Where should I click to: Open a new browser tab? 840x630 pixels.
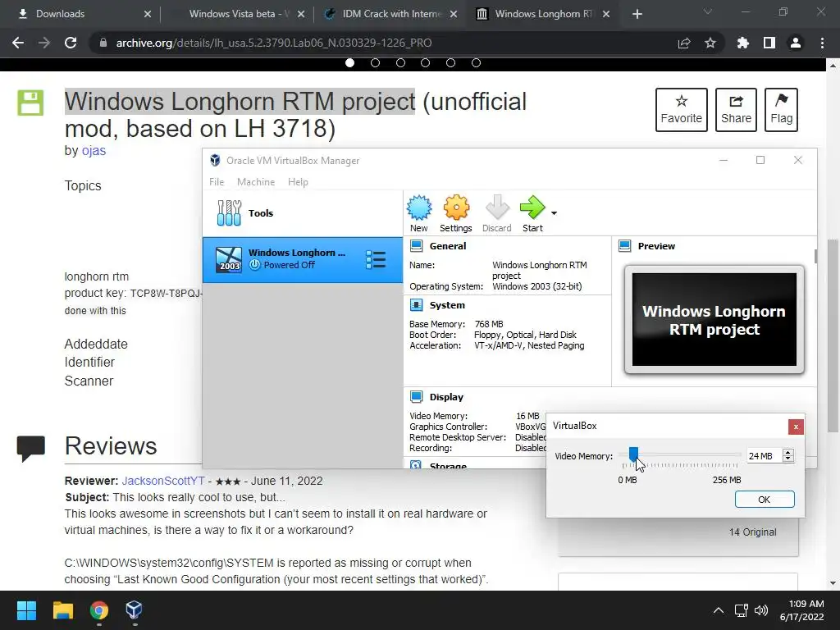637,14
